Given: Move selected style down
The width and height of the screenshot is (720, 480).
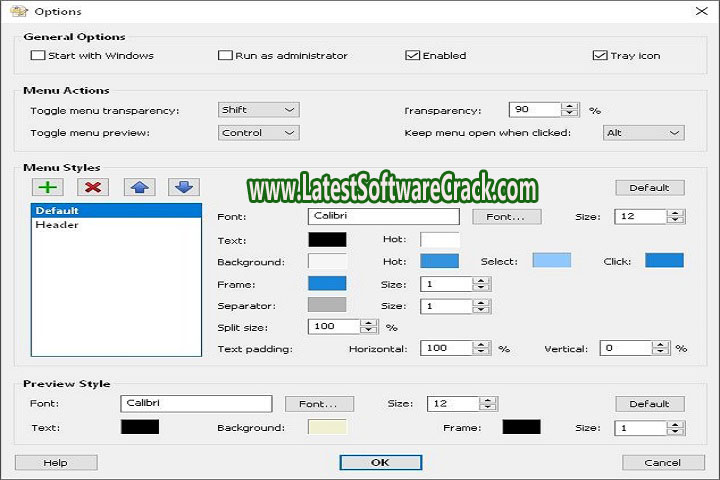Looking at the screenshot, I should coord(184,187).
